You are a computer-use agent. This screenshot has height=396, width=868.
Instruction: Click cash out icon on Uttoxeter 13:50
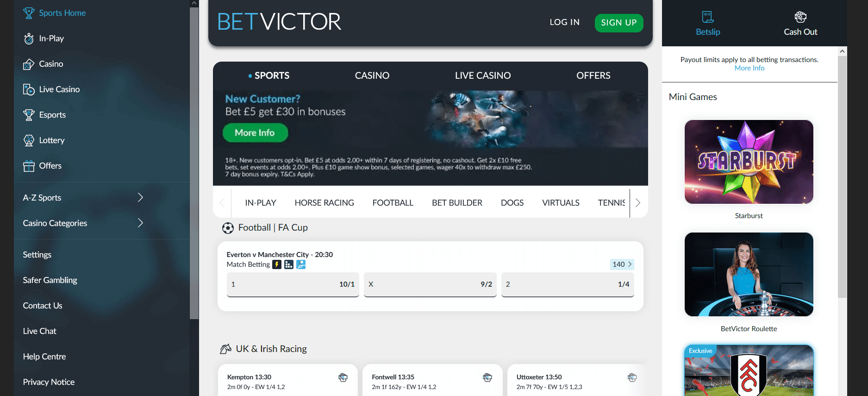click(x=632, y=377)
